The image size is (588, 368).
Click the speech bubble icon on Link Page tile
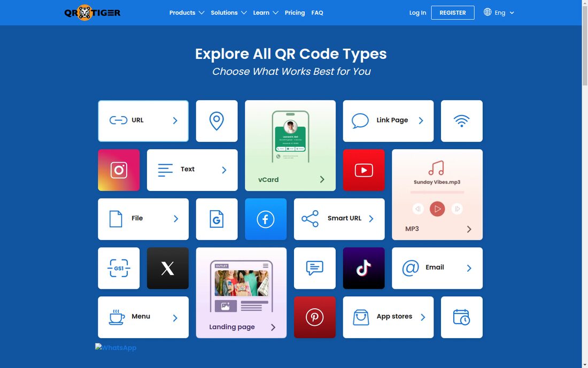click(360, 121)
